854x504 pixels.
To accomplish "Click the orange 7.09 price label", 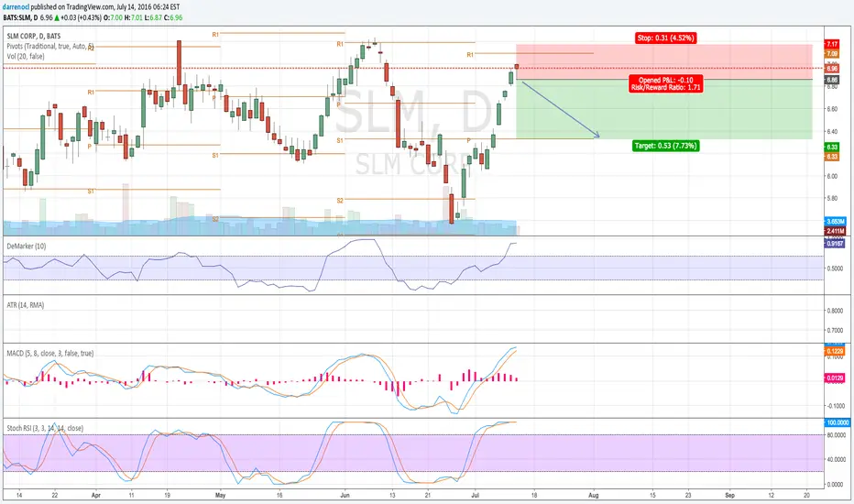I will click(832, 53).
